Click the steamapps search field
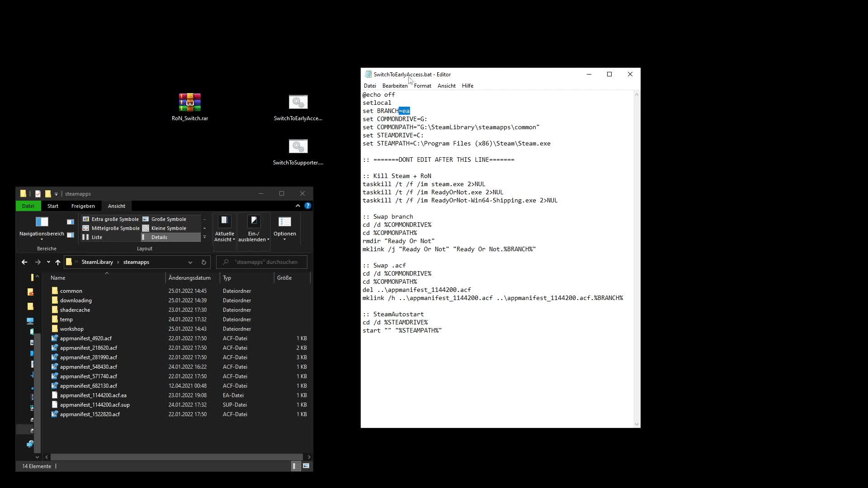The width and height of the screenshot is (868, 488). pyautogui.click(x=262, y=262)
